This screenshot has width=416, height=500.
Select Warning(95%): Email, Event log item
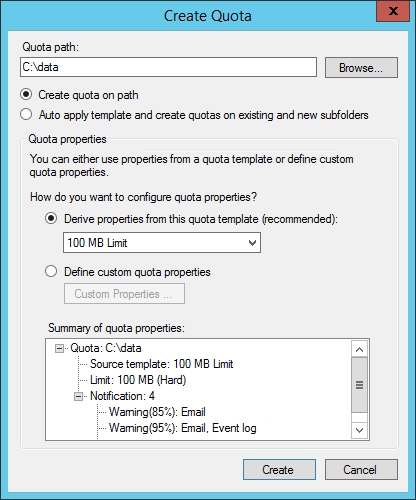[x=183, y=428]
